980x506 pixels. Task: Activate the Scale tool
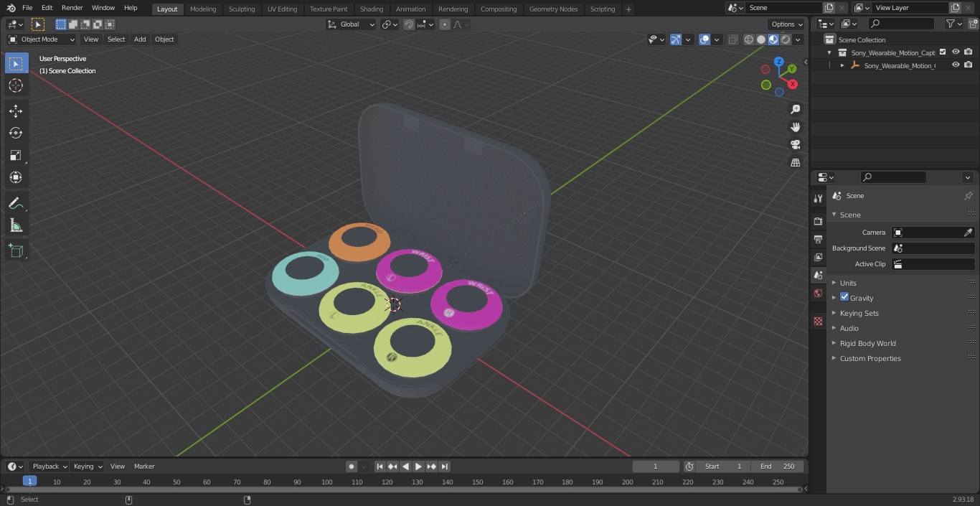pos(16,155)
